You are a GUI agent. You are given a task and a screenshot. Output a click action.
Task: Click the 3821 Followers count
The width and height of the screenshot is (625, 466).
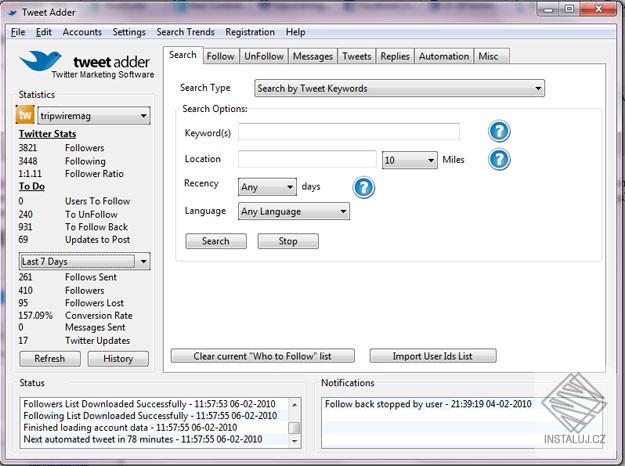click(x=61, y=148)
